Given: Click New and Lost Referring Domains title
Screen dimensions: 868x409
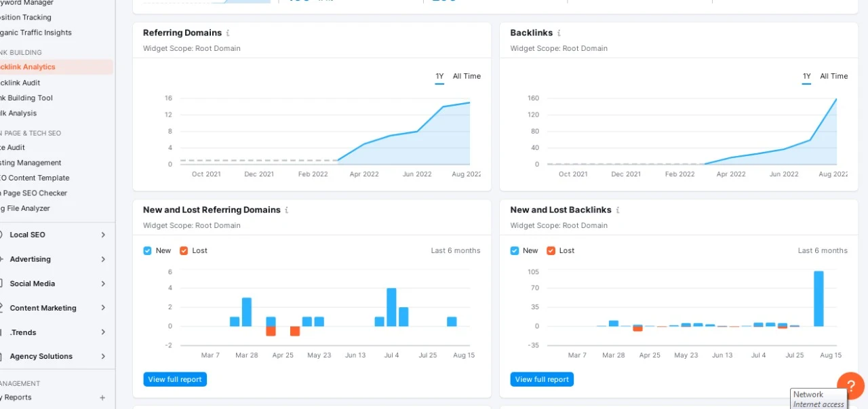Looking at the screenshot, I should 212,210.
